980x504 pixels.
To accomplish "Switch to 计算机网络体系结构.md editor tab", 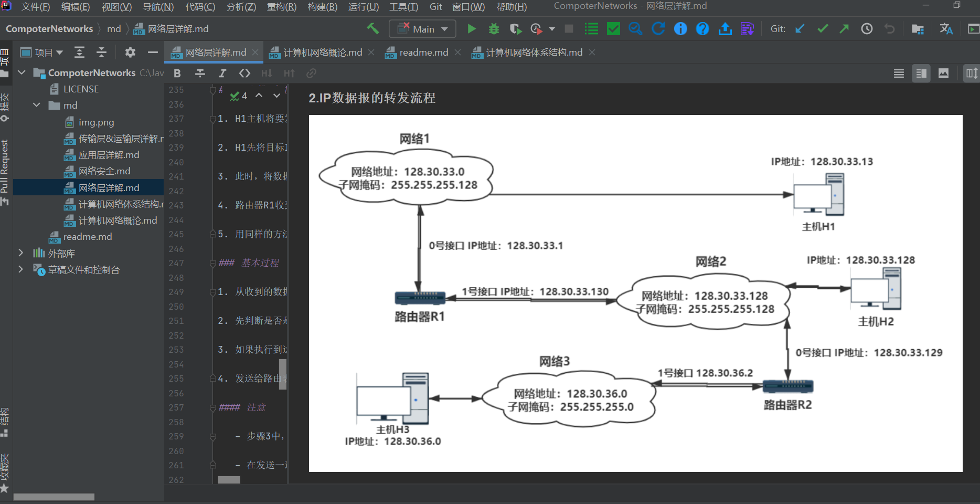I will (x=534, y=52).
